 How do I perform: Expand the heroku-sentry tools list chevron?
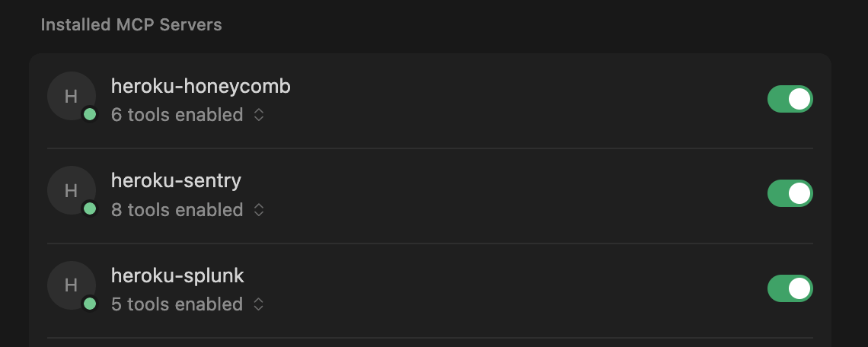tap(259, 209)
